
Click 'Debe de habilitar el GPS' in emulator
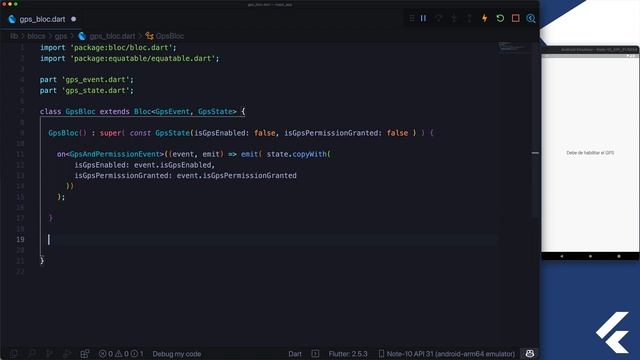tap(590, 153)
